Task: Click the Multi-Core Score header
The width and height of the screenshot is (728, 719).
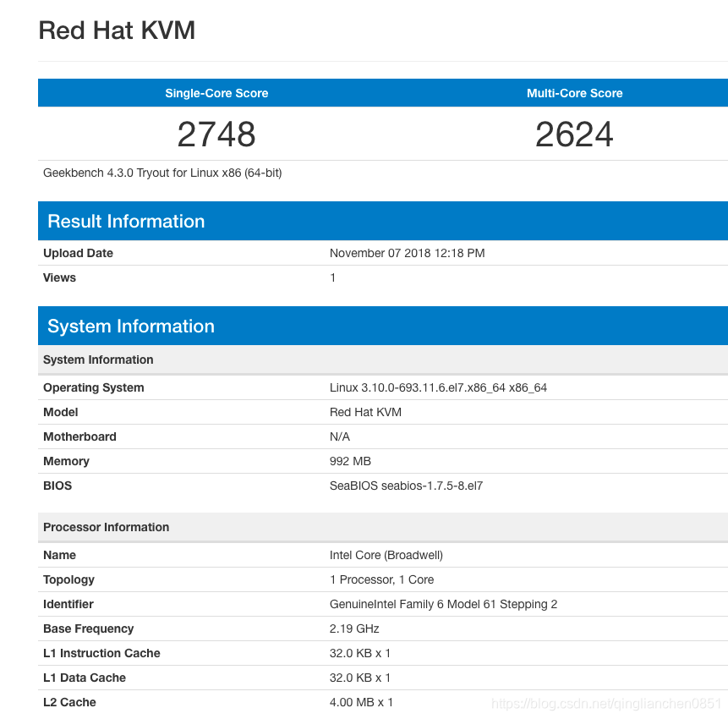Action: (x=574, y=93)
